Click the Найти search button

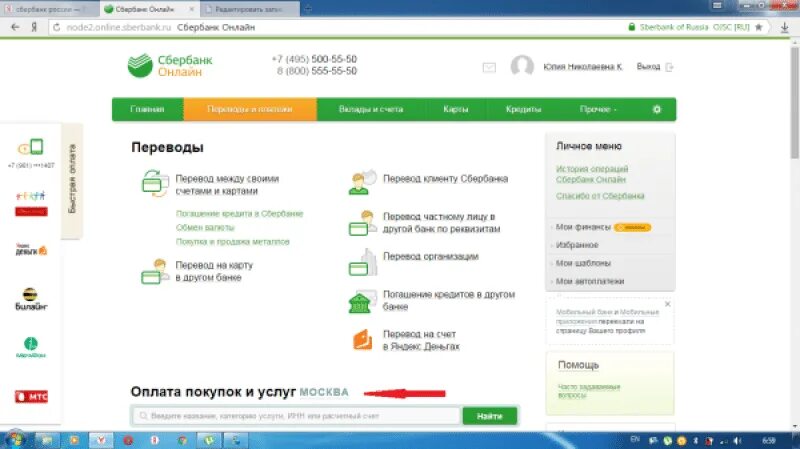pyautogui.click(x=490, y=416)
